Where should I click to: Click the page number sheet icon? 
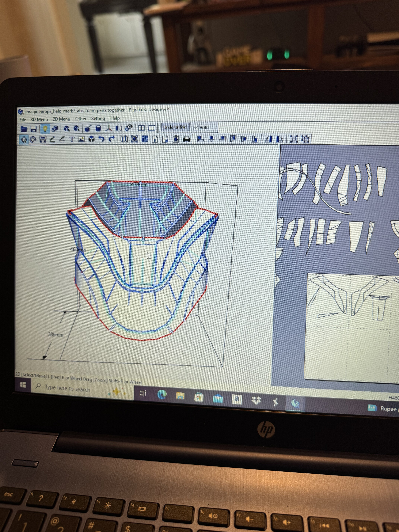(x=155, y=139)
